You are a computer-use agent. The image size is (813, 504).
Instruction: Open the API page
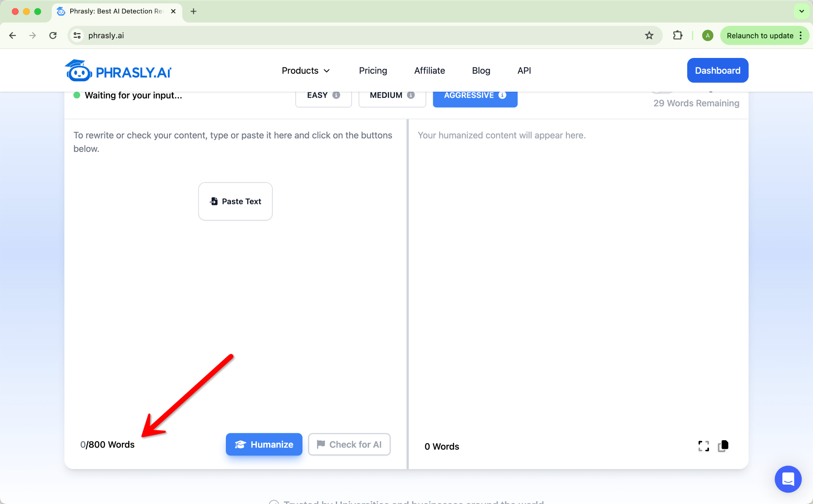(x=524, y=71)
